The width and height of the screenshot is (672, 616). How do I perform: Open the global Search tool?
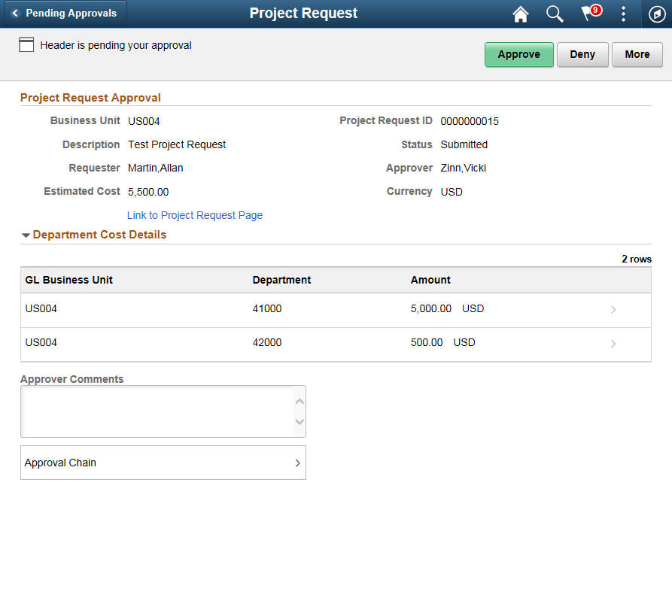[x=555, y=14]
